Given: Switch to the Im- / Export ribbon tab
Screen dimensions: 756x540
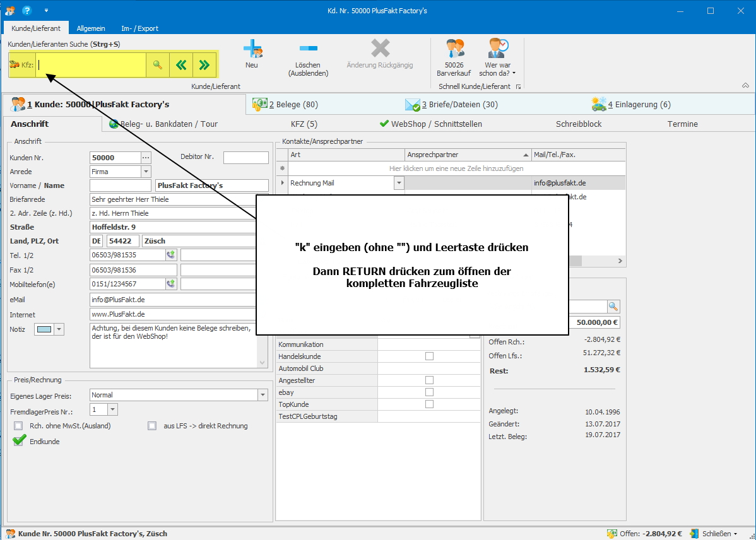Looking at the screenshot, I should click(140, 28).
